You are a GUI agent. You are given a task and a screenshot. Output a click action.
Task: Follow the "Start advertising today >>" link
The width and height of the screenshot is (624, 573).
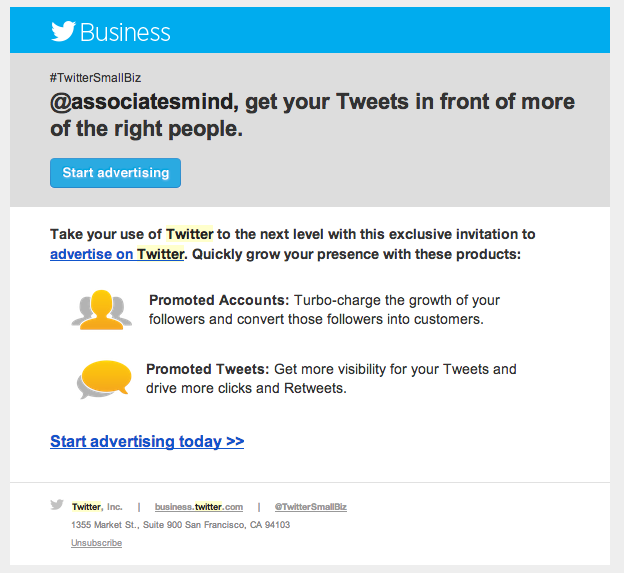(147, 441)
